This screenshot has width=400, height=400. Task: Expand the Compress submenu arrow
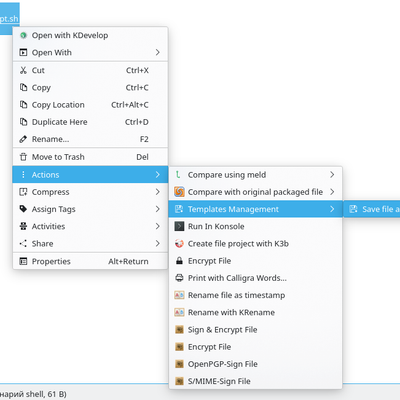coord(157,192)
